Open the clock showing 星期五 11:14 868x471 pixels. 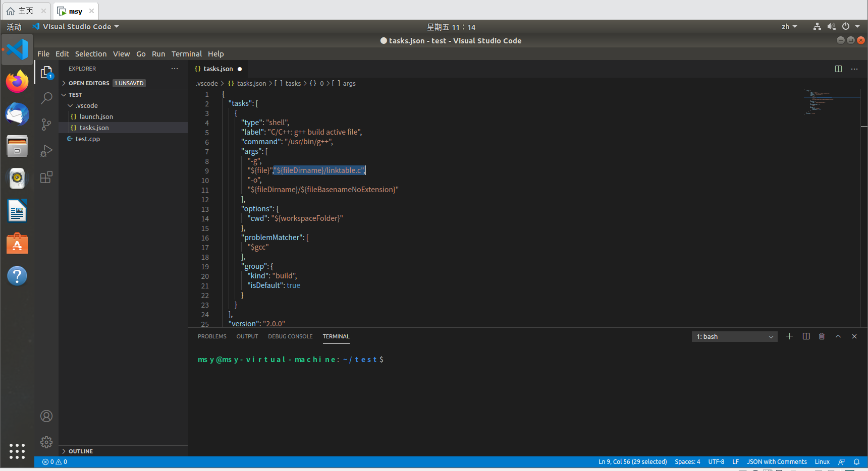(451, 27)
